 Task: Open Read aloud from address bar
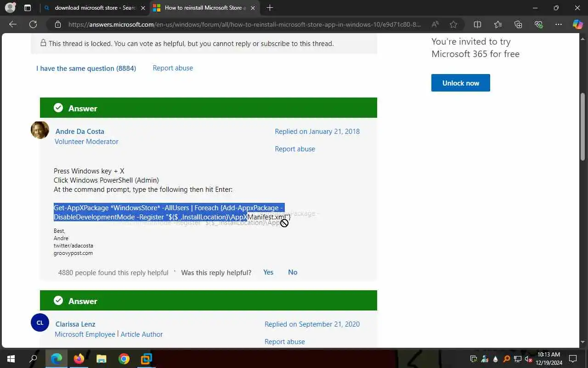435,24
